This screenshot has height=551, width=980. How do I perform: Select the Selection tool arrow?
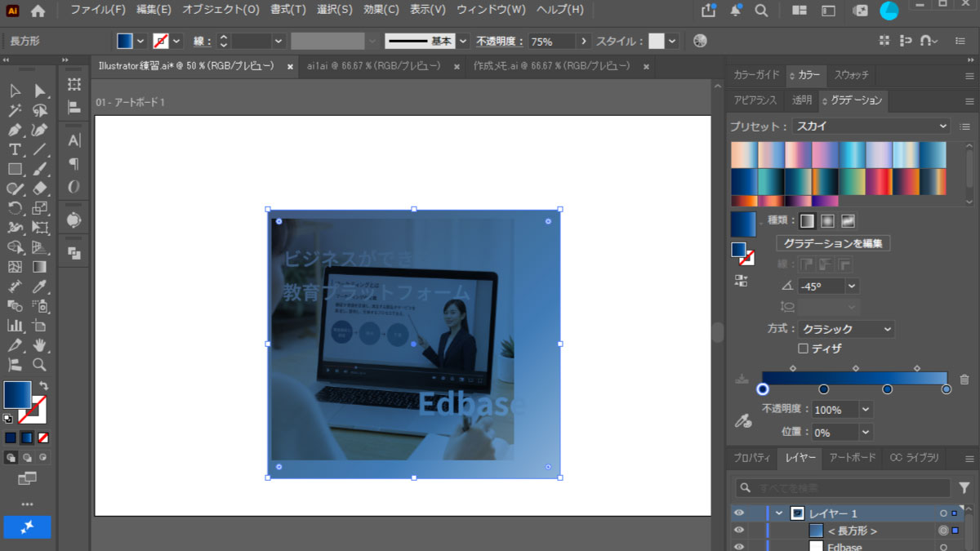pos(15,91)
